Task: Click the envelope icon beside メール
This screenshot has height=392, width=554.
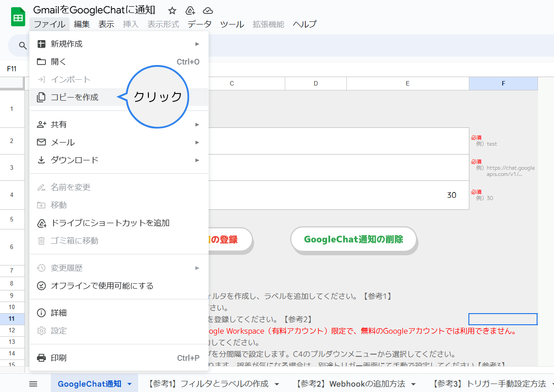Action: (41, 142)
